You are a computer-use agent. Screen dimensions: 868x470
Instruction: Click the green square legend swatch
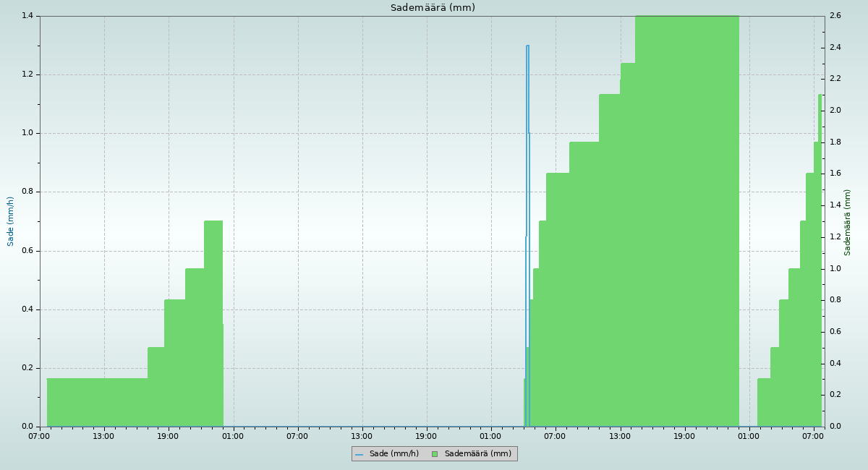[x=435, y=454]
